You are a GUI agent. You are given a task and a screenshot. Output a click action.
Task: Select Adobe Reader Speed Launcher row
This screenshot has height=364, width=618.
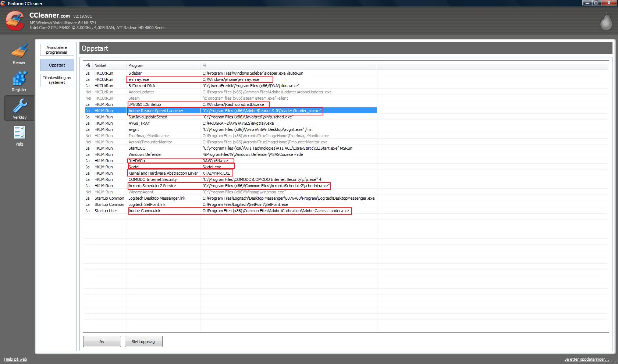click(230, 111)
